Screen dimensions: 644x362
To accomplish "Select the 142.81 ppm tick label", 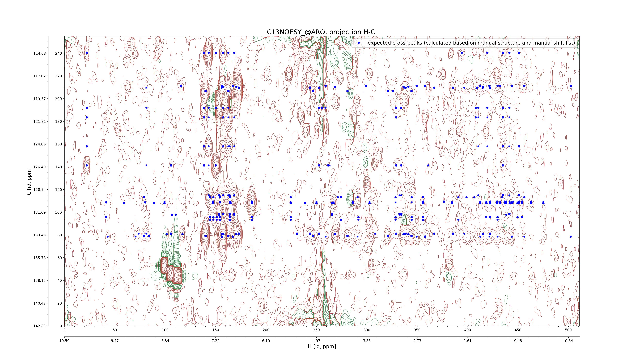I will [x=40, y=326].
